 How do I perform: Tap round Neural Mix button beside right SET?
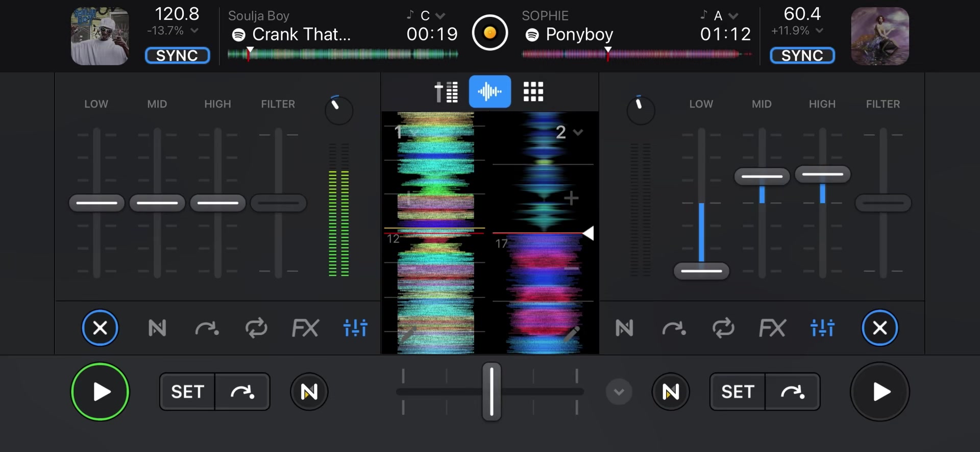(671, 392)
